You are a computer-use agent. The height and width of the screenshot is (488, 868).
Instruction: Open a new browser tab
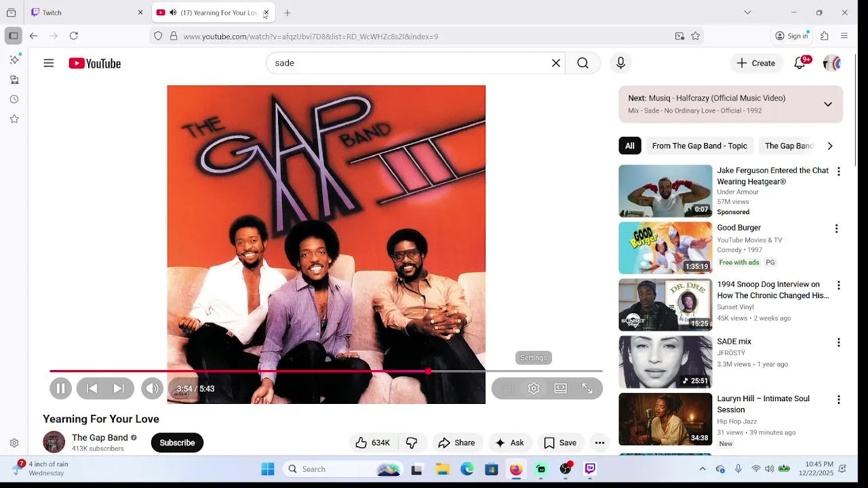pyautogui.click(x=288, y=12)
